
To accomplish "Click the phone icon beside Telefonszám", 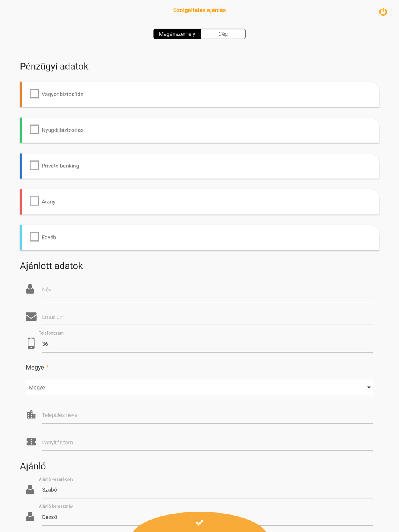I will click(31, 343).
